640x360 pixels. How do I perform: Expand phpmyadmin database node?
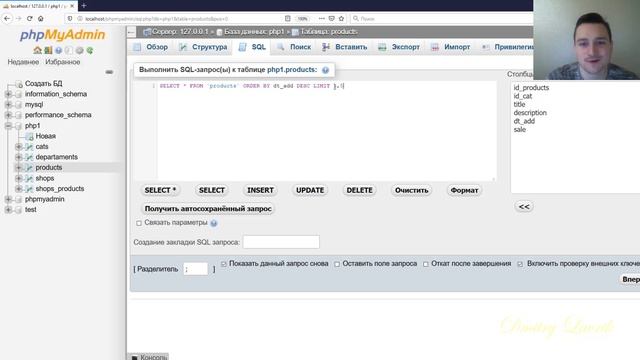[x=8, y=199]
